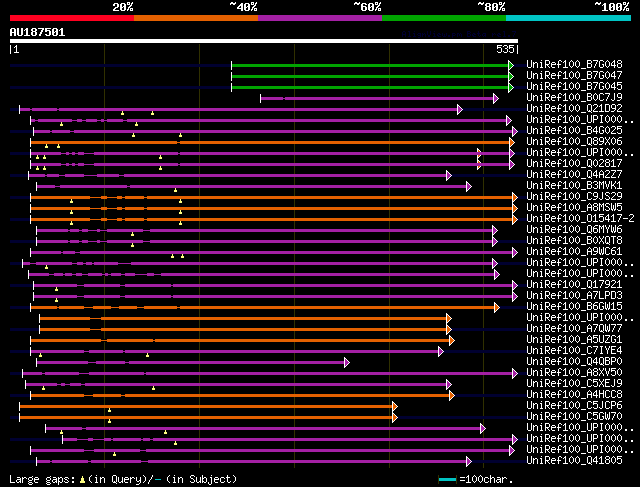This screenshot has width=640, height=487.
Task: Click the purple arrowhead of the UniRef100_Q4A2Z7 alignment
Action: pyautogui.click(x=449, y=176)
